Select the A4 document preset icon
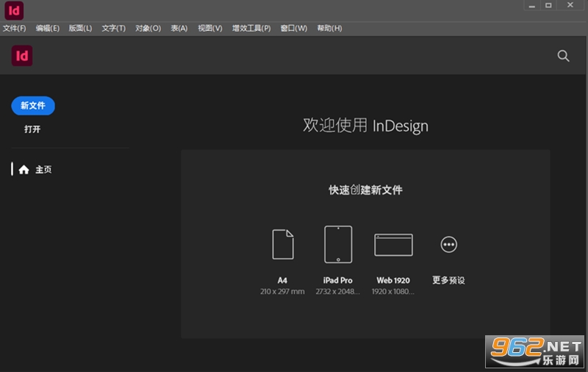Screen dimensions: 588x372 point(283,245)
